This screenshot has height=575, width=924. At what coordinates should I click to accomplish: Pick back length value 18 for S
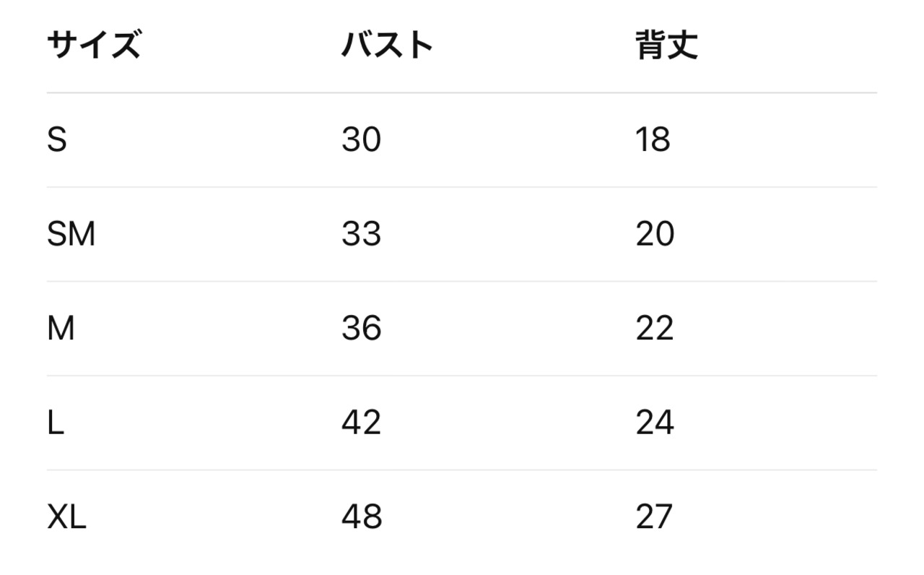(x=653, y=139)
